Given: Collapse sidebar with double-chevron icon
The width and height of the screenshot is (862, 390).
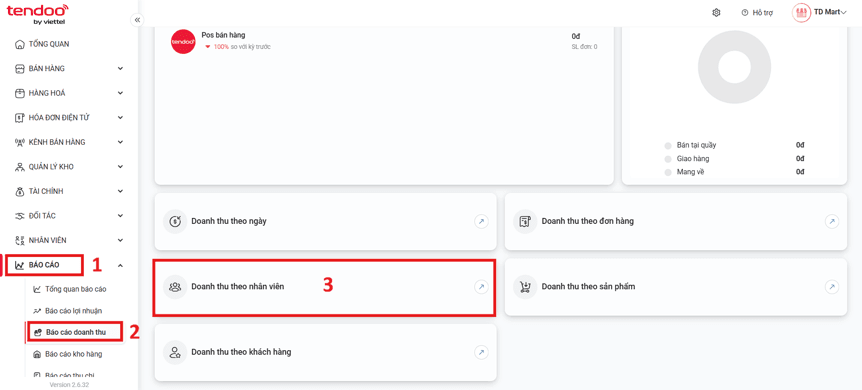Looking at the screenshot, I should coord(137,20).
